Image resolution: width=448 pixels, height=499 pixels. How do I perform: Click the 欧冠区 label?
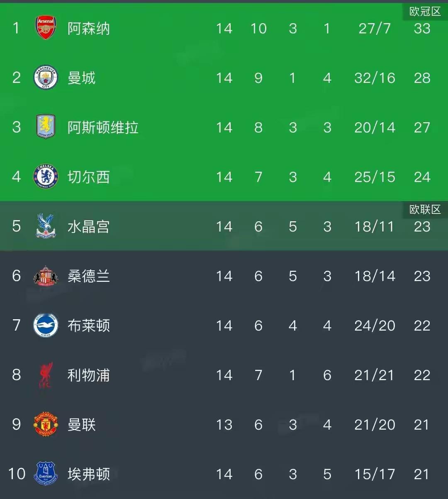(x=425, y=12)
